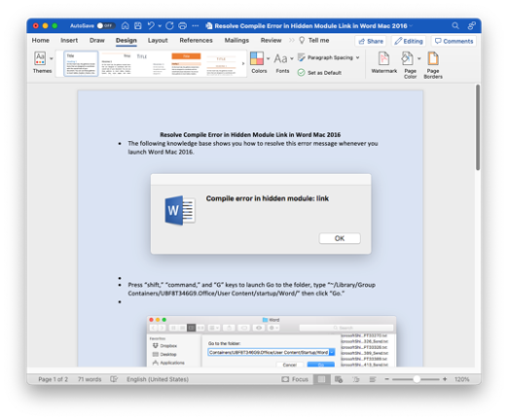Click the Page Borders icon

(x=433, y=58)
